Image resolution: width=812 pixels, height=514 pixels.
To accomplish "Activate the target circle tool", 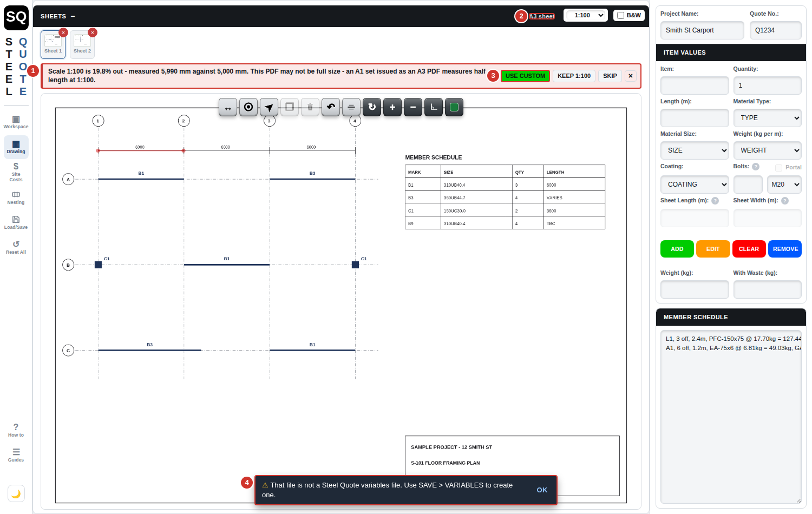I will (248, 107).
